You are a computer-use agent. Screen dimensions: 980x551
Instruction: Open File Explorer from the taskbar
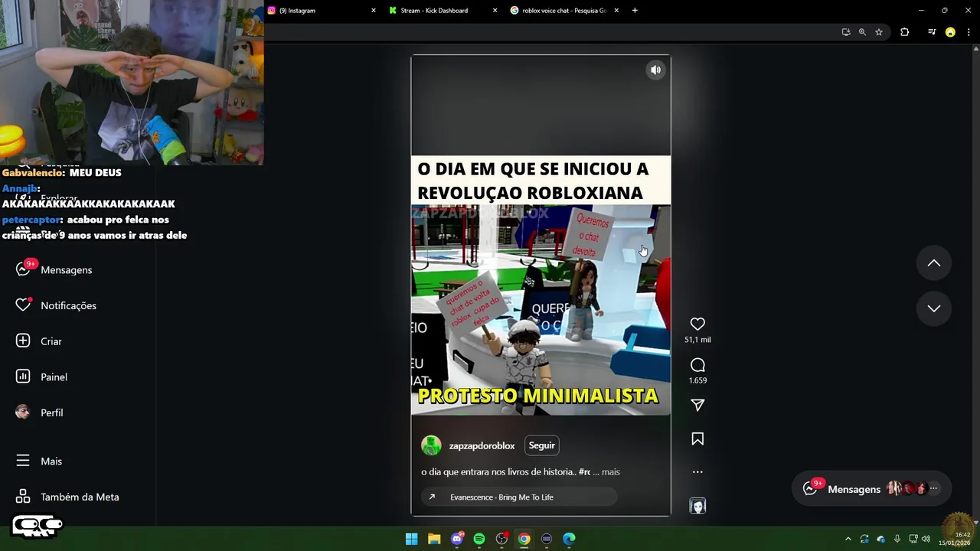pyautogui.click(x=434, y=539)
